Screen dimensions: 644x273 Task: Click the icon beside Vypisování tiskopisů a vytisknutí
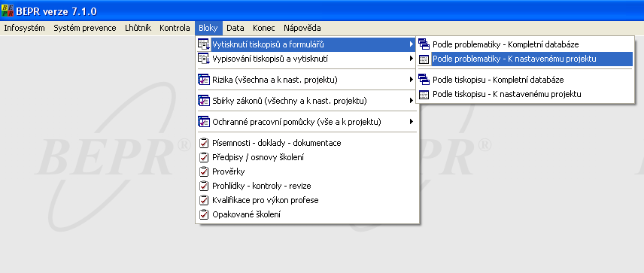[x=204, y=59]
